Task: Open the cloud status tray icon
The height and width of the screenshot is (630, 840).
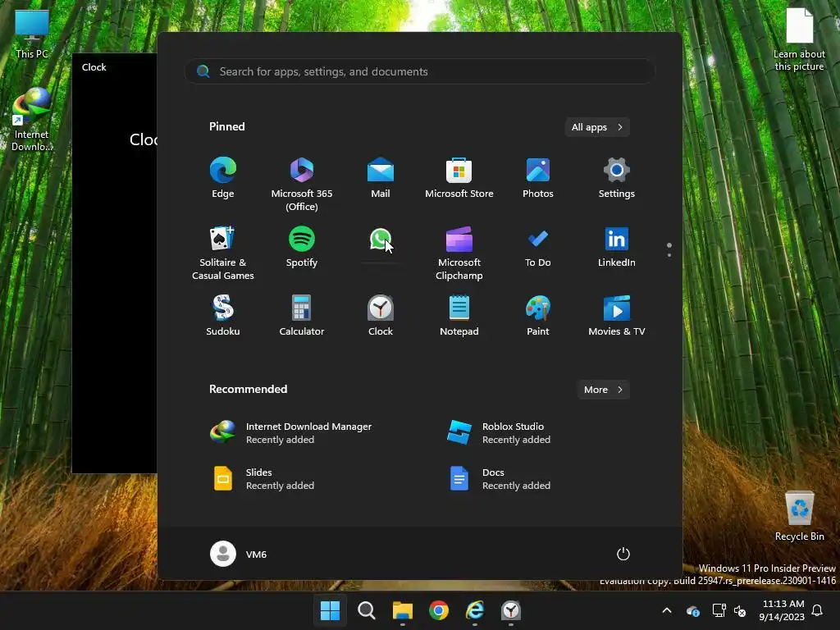Action: pos(692,610)
